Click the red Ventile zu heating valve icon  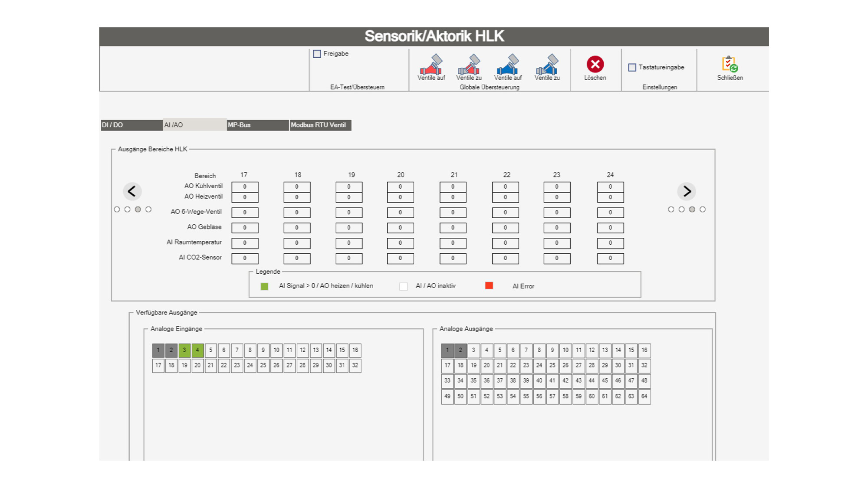pyautogui.click(x=469, y=64)
